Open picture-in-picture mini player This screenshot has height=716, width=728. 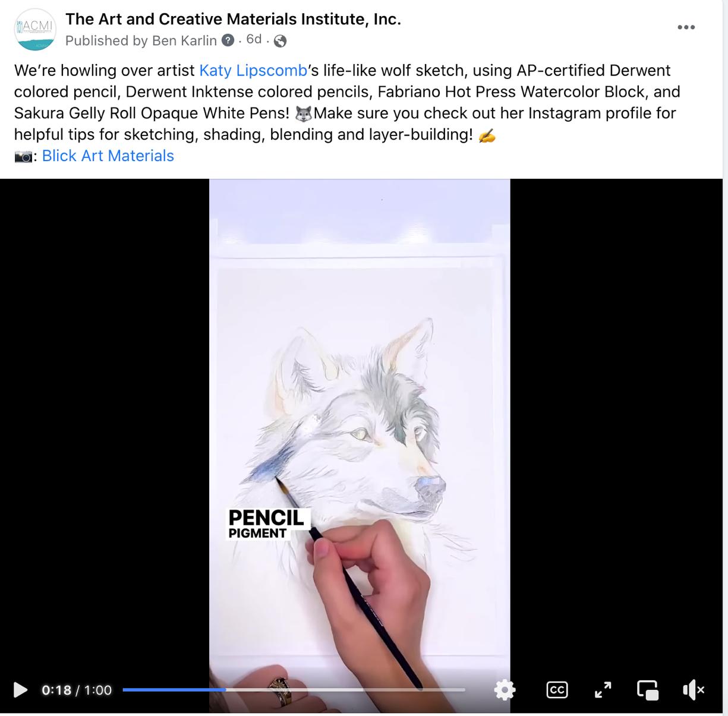pos(648,690)
